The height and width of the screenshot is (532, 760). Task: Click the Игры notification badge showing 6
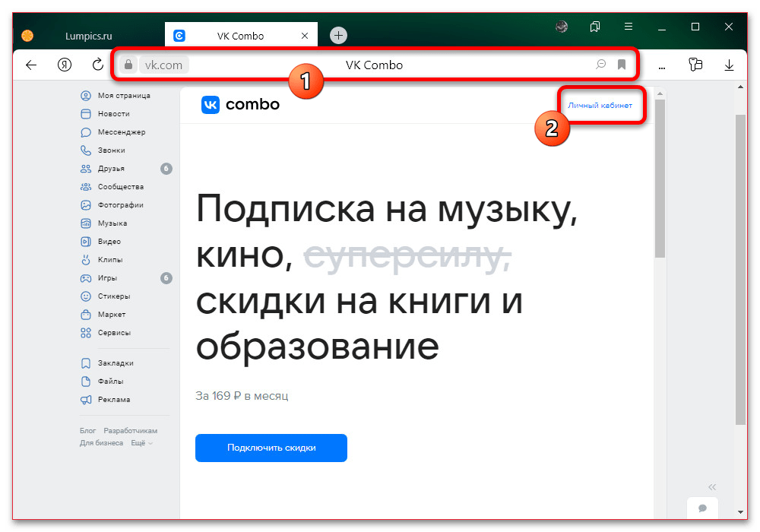[166, 278]
